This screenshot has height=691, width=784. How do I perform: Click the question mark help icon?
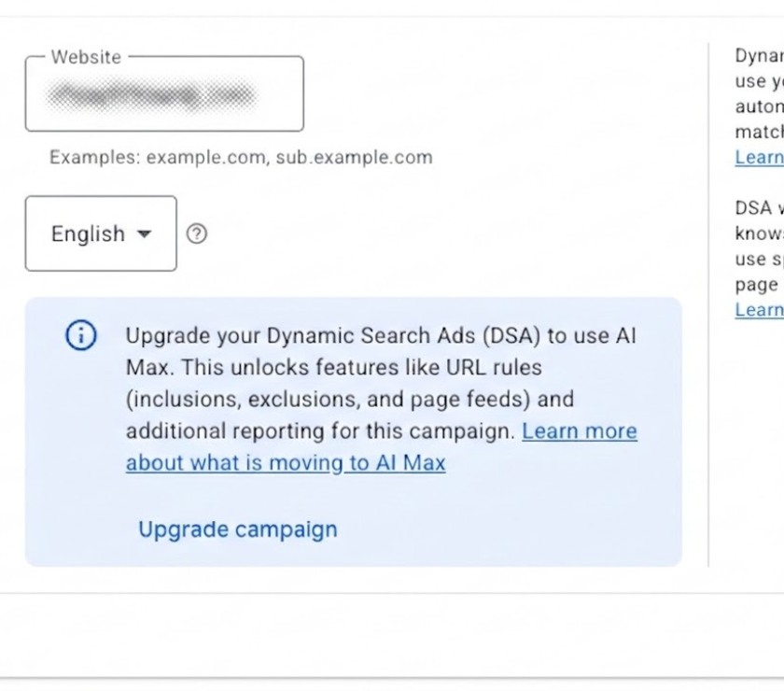point(197,233)
